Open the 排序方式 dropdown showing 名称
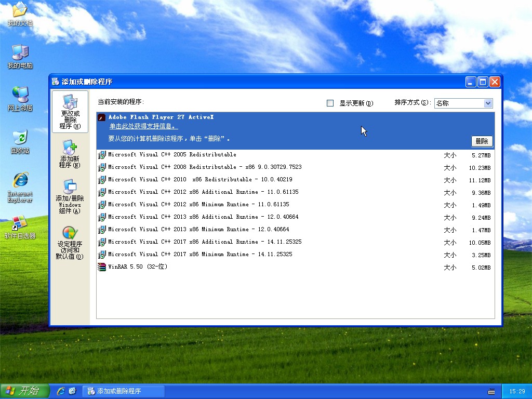 pos(463,103)
